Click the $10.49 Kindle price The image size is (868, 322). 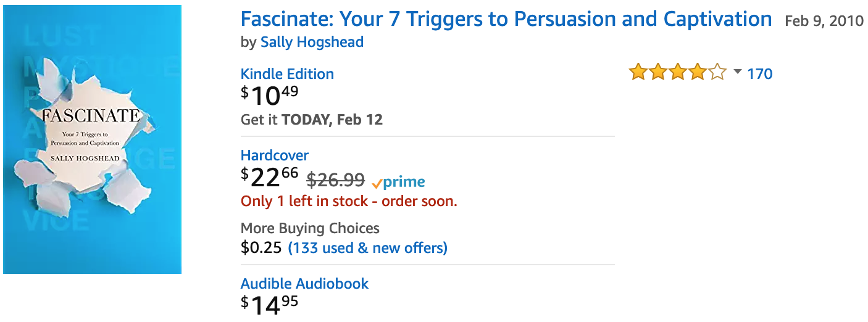[x=270, y=96]
